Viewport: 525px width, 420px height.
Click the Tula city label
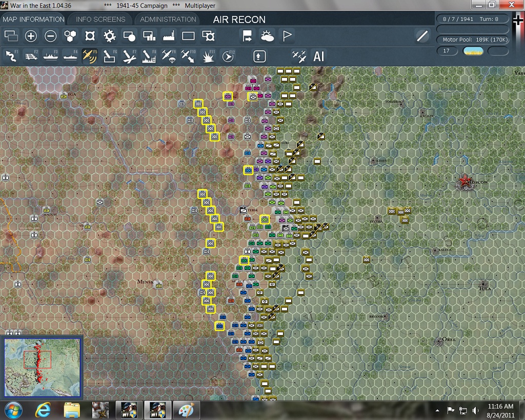485,288
